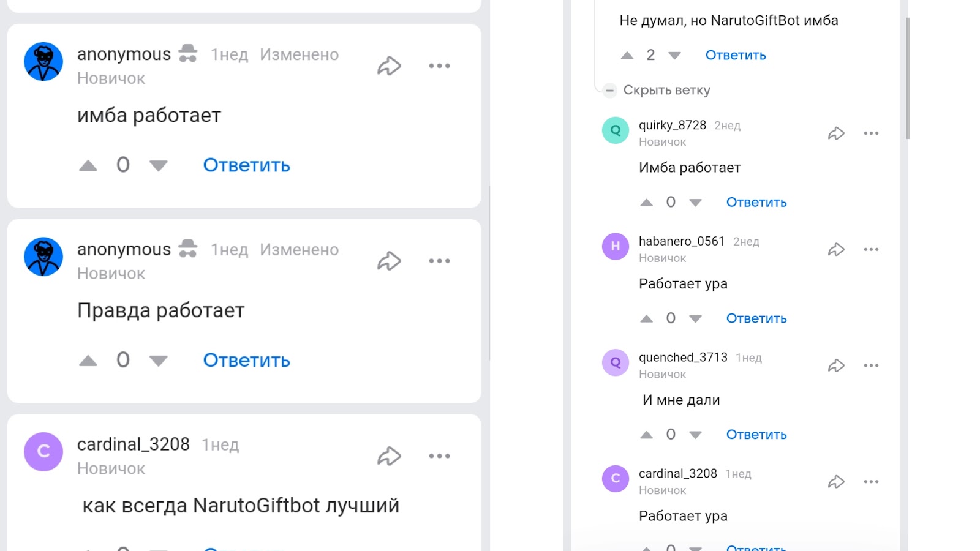Downvote quirky_8728's "Имба работает" comment

pos(695,203)
